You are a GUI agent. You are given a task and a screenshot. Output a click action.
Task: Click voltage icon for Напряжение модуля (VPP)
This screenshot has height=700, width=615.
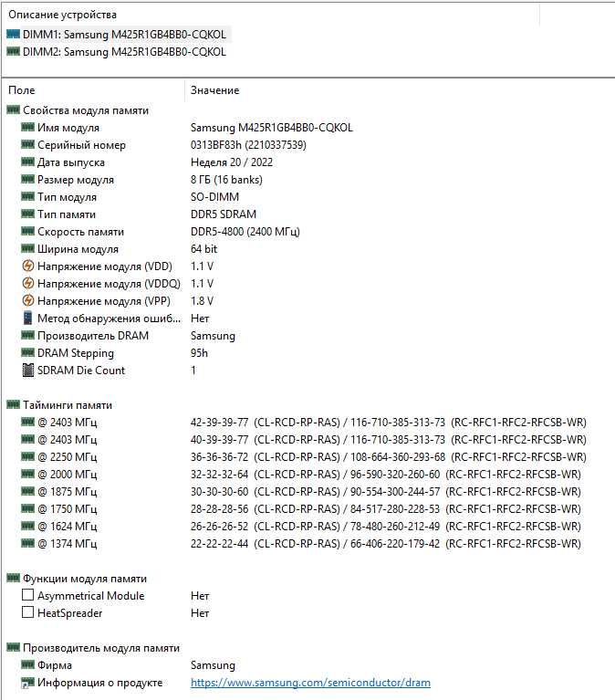click(x=27, y=300)
